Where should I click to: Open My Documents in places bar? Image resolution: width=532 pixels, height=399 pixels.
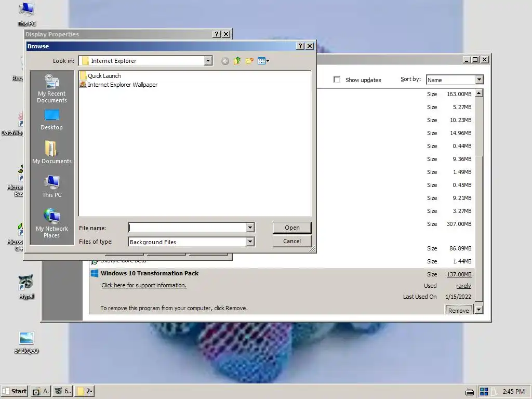51,152
